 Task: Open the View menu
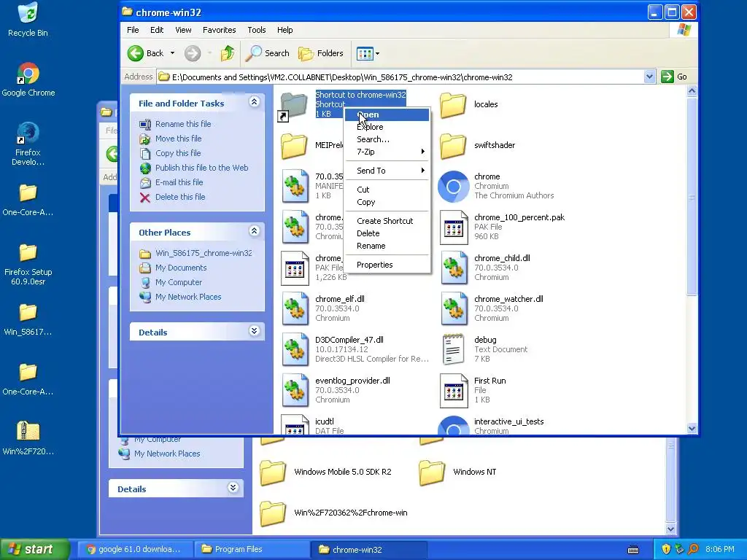click(183, 30)
